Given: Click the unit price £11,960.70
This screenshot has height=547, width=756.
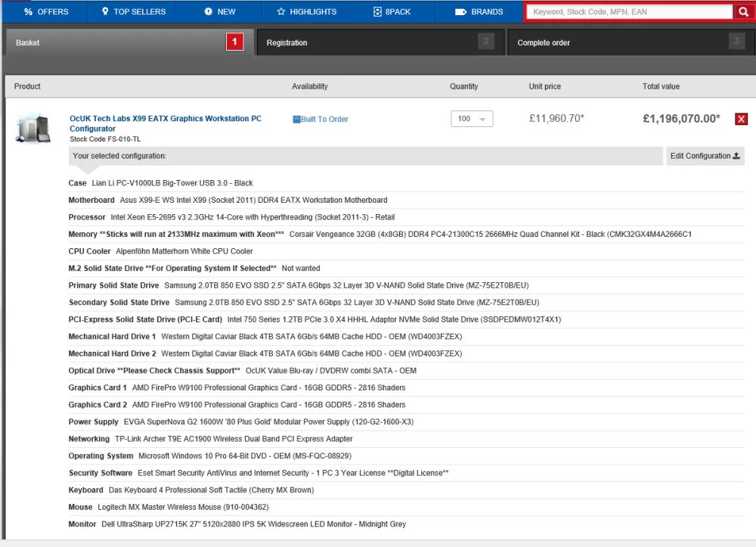Looking at the screenshot, I should point(556,118).
